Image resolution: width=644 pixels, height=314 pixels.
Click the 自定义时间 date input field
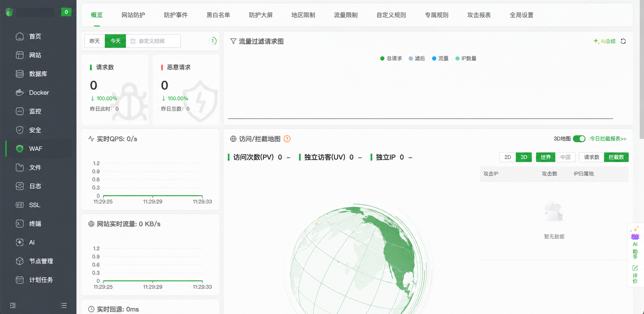coord(153,41)
